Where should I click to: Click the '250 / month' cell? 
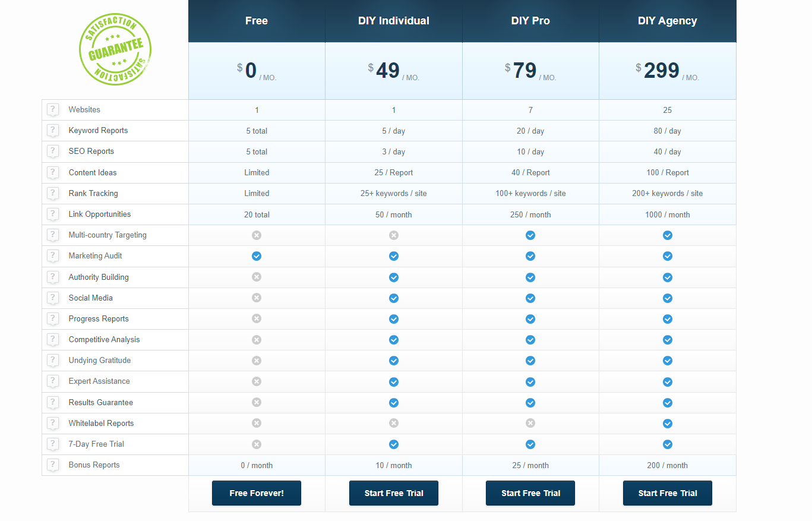530,214
